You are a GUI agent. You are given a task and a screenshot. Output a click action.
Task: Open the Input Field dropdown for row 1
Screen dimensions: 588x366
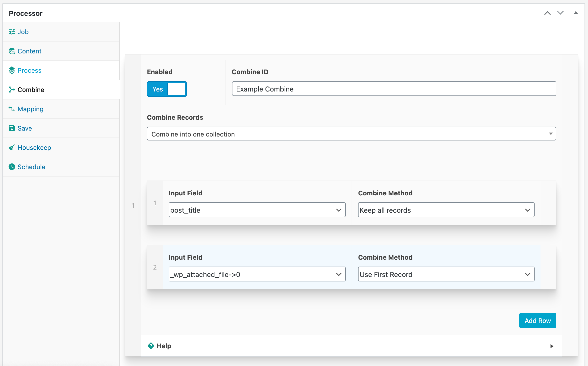(256, 210)
